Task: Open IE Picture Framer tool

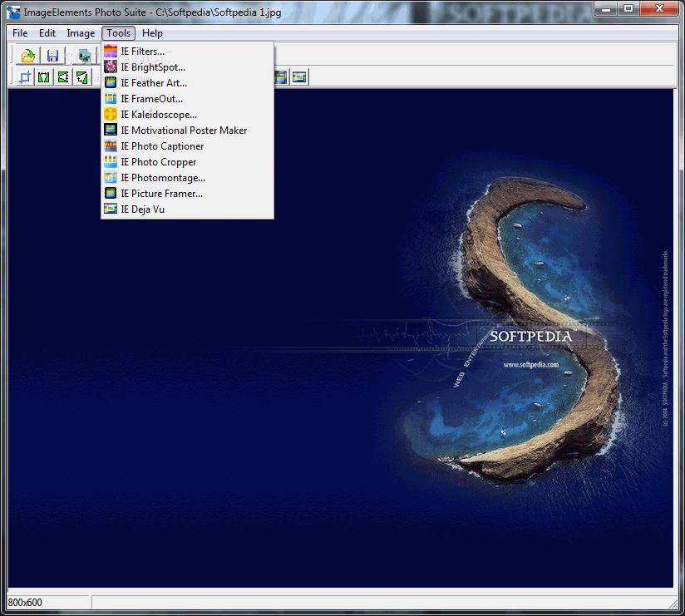Action: click(187, 194)
